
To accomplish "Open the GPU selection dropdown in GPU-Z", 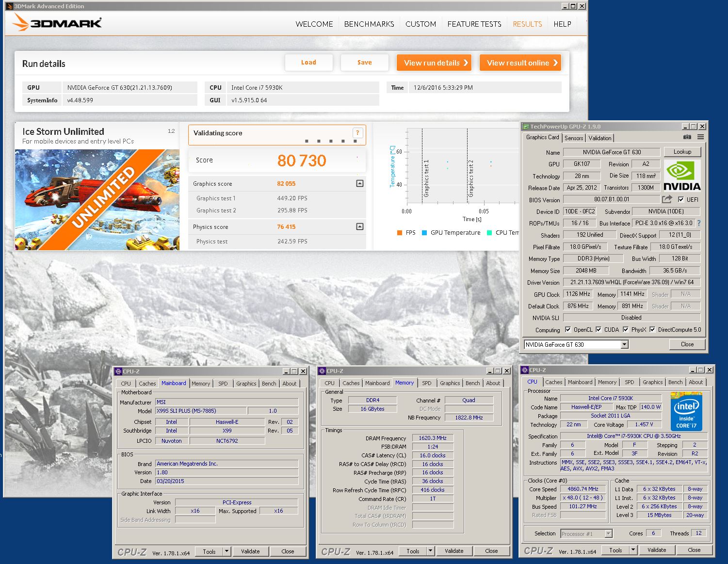I will coord(625,344).
